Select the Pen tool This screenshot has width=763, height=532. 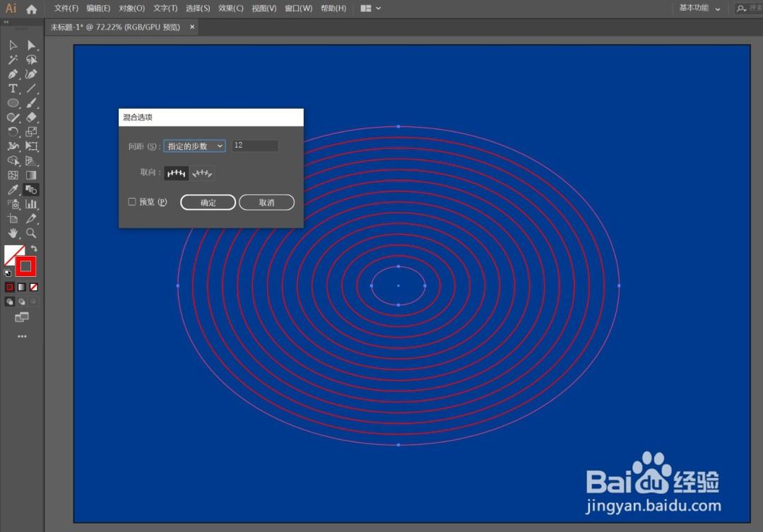coord(13,74)
